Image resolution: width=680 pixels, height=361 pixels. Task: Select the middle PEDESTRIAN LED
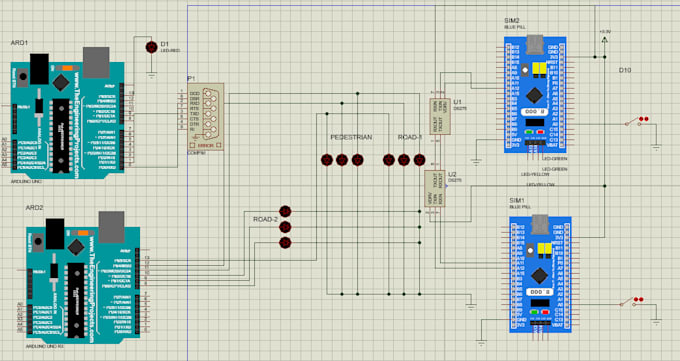tap(342, 160)
